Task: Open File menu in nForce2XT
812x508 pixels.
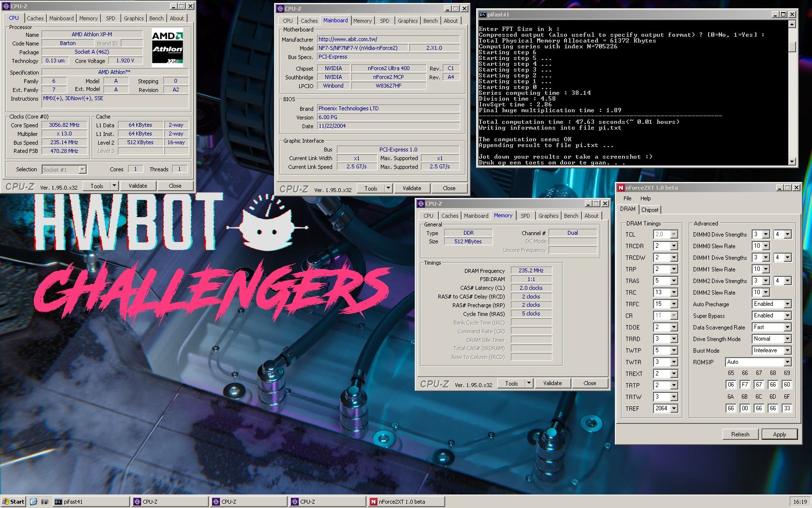Action: (x=627, y=198)
